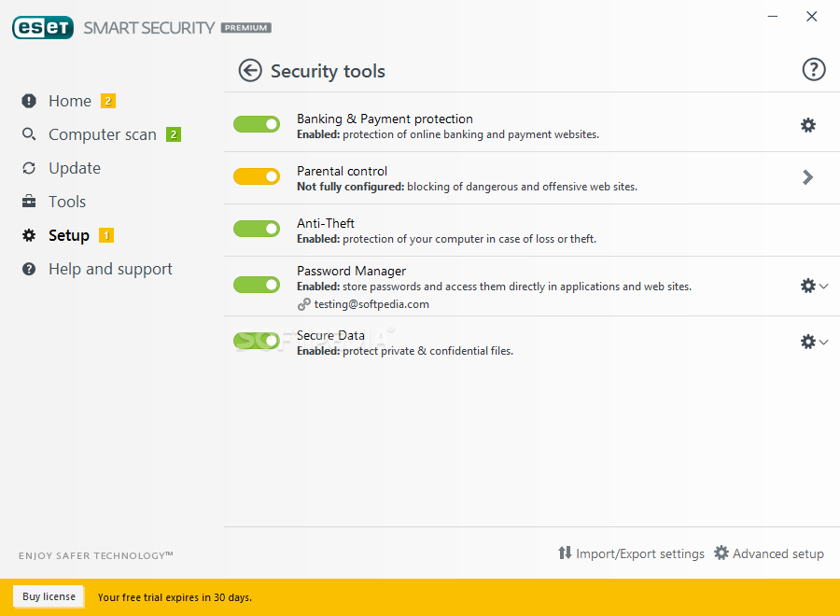Toggle Banking & Payment protection switch
Viewport: 840px width, 616px height.
point(257,124)
